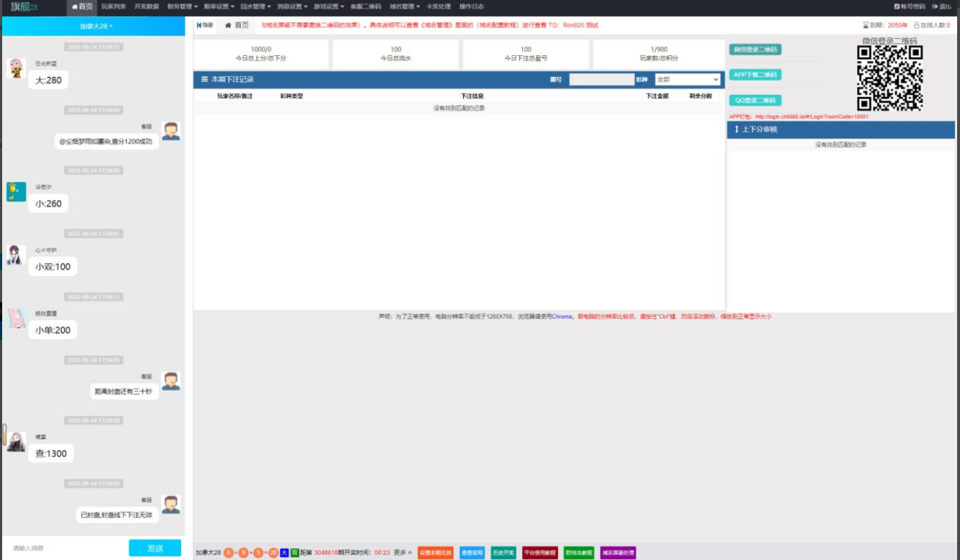
Task: Expand the 更多 option in bottom bar
Action: click(403, 553)
